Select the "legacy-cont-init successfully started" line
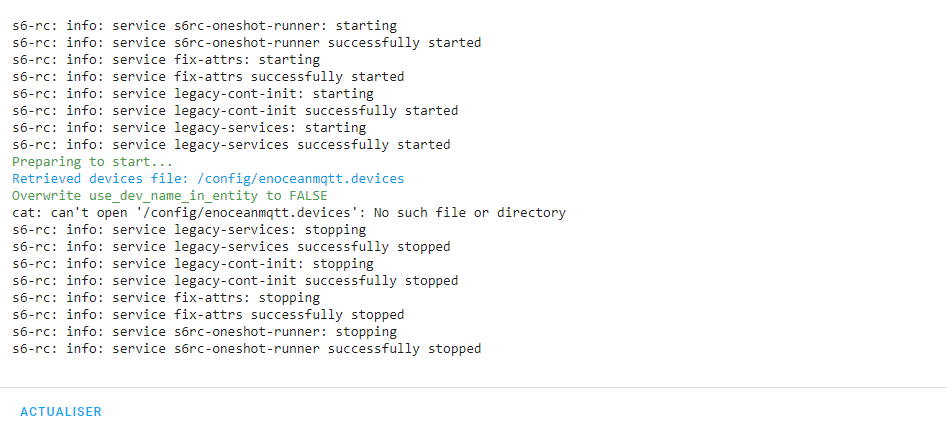The width and height of the screenshot is (947, 429). click(x=235, y=110)
